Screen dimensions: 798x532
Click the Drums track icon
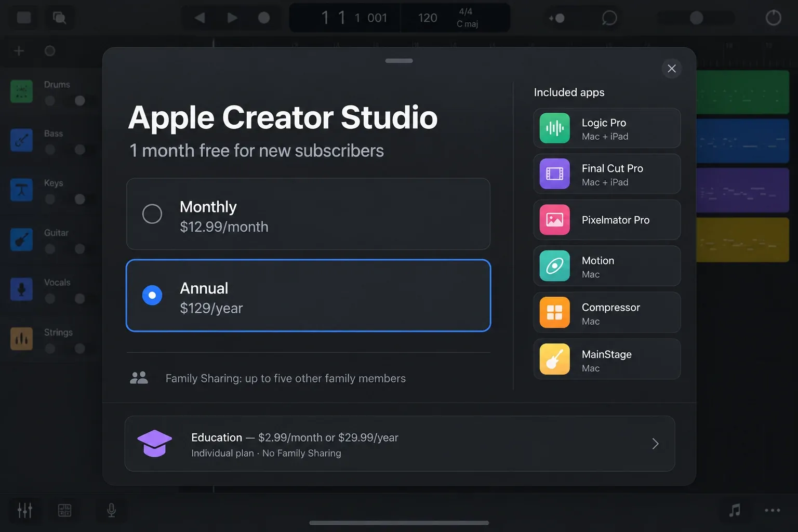[21, 91]
